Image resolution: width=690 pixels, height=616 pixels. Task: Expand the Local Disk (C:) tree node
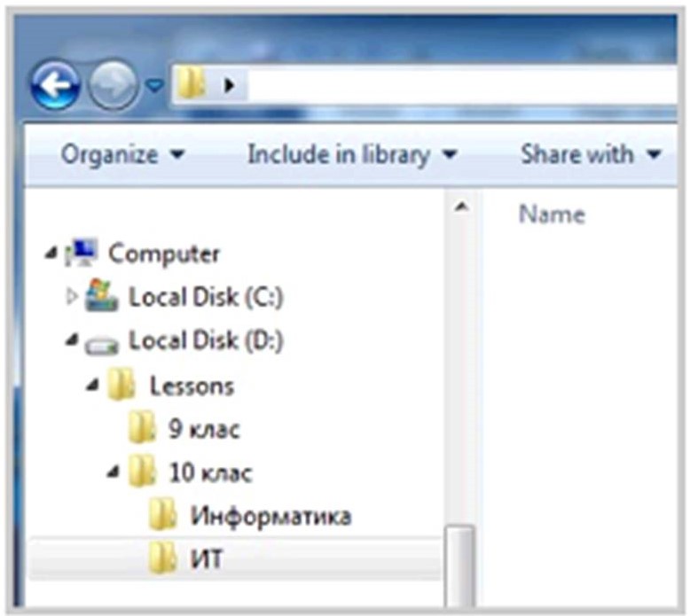pos(72,297)
